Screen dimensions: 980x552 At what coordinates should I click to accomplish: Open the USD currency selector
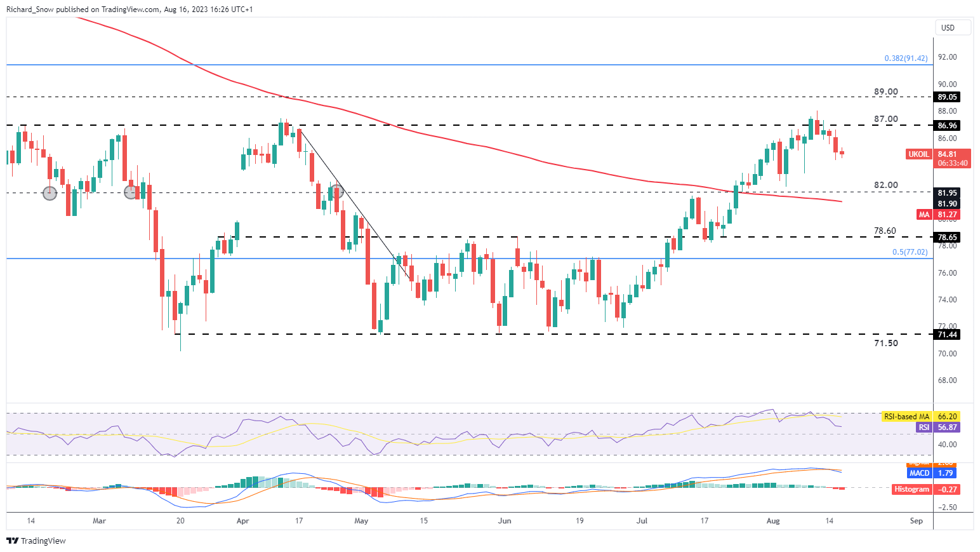coord(953,27)
